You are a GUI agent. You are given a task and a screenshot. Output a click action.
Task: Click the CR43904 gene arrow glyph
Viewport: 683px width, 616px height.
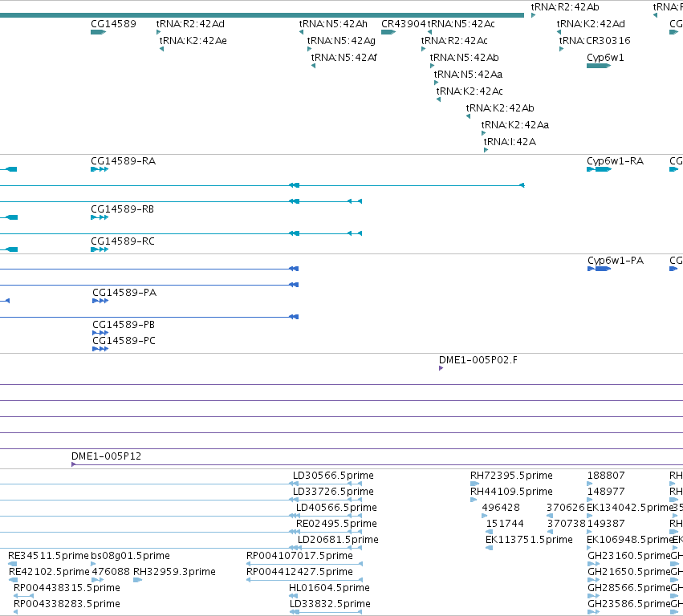coord(388,32)
